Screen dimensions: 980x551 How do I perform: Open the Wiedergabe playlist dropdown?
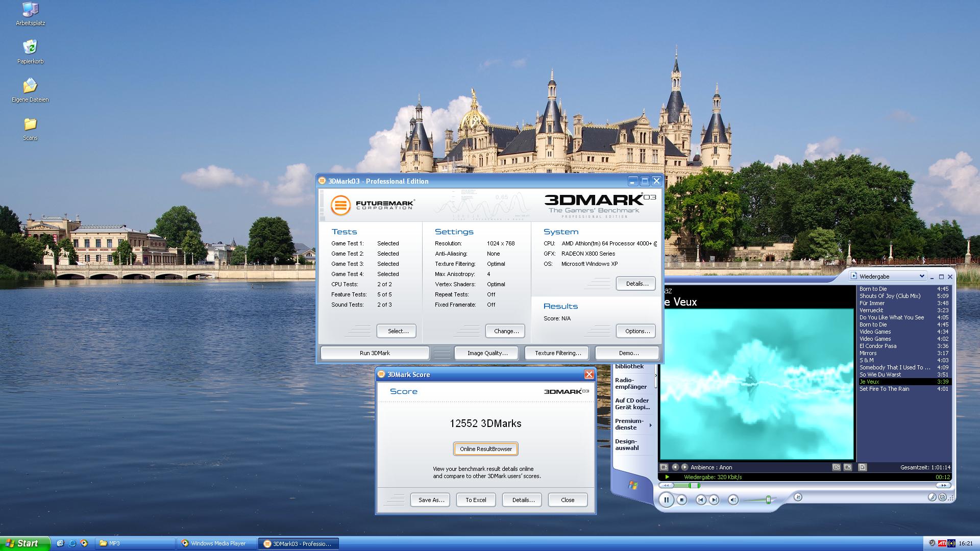coord(888,276)
